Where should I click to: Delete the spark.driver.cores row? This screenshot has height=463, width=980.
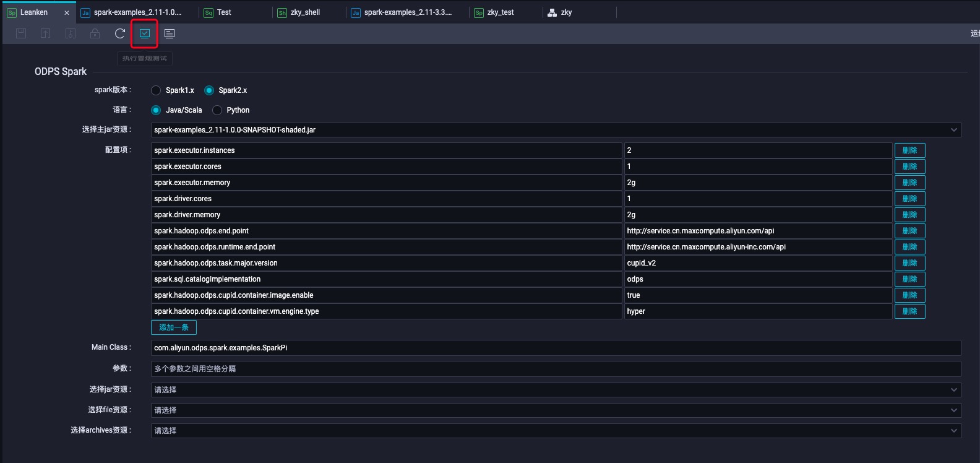[x=909, y=199]
